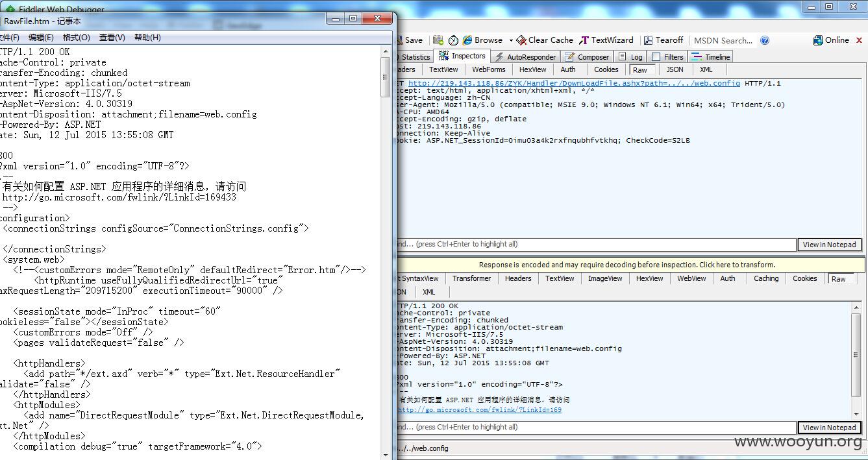Click the Online status indicator
The height and width of the screenshot is (460, 868).
[x=831, y=40]
